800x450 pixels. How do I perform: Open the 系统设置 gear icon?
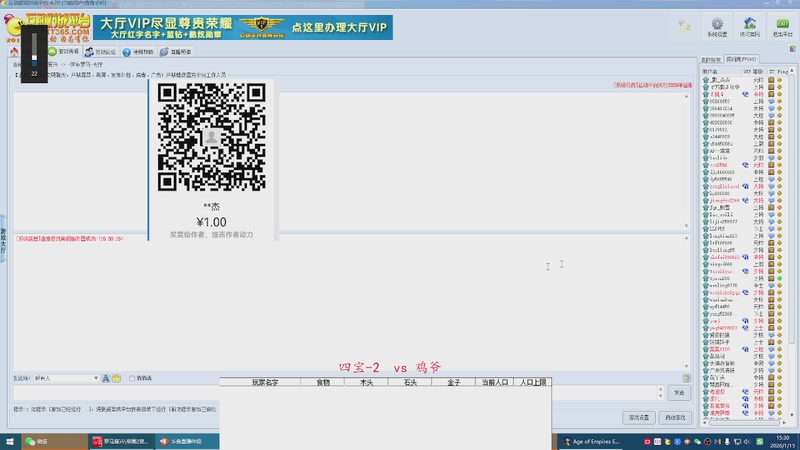(x=717, y=27)
